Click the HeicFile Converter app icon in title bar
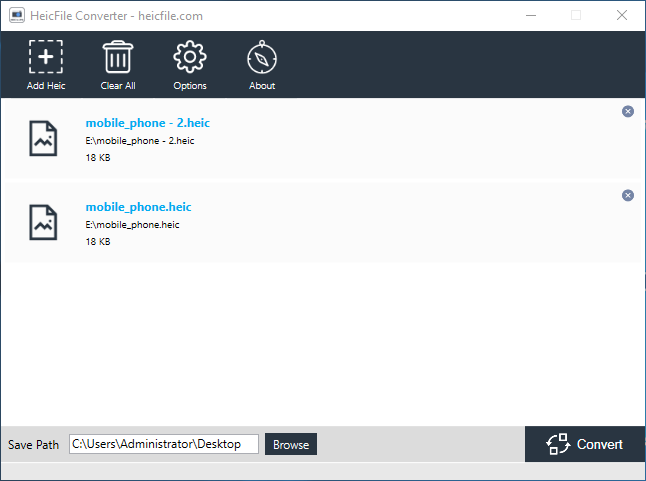646x481 pixels. (17, 16)
